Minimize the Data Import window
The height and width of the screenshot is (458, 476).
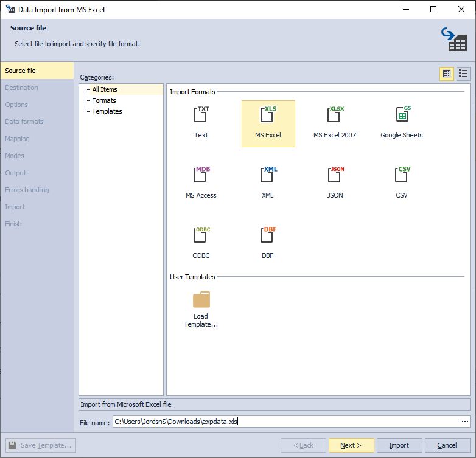[x=406, y=9]
